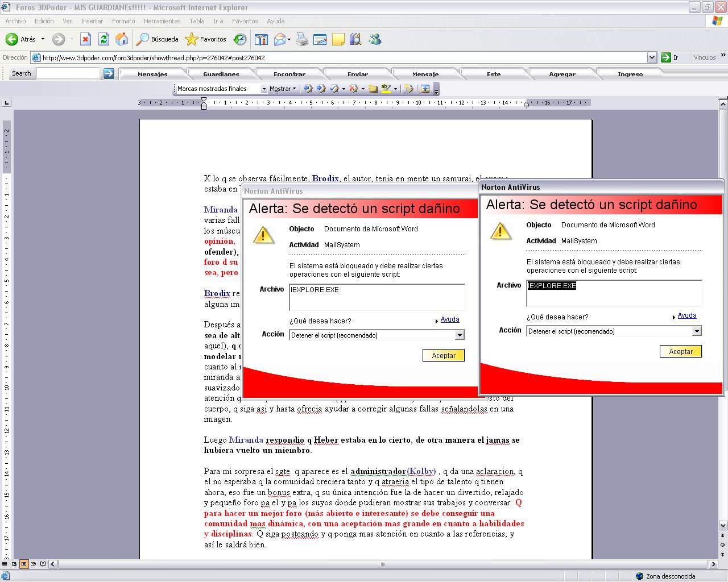This screenshot has width=728, height=582.
Task: Select the Mensajes tab
Action: [152, 74]
